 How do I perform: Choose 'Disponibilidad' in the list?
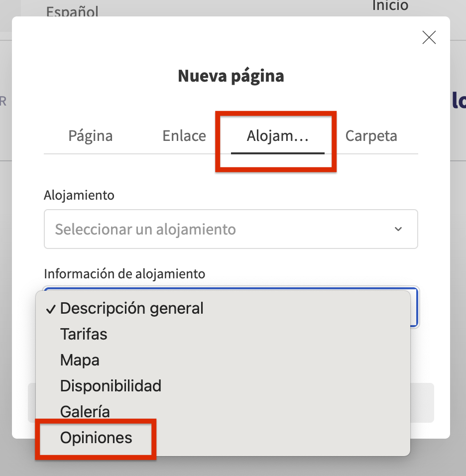[111, 386]
